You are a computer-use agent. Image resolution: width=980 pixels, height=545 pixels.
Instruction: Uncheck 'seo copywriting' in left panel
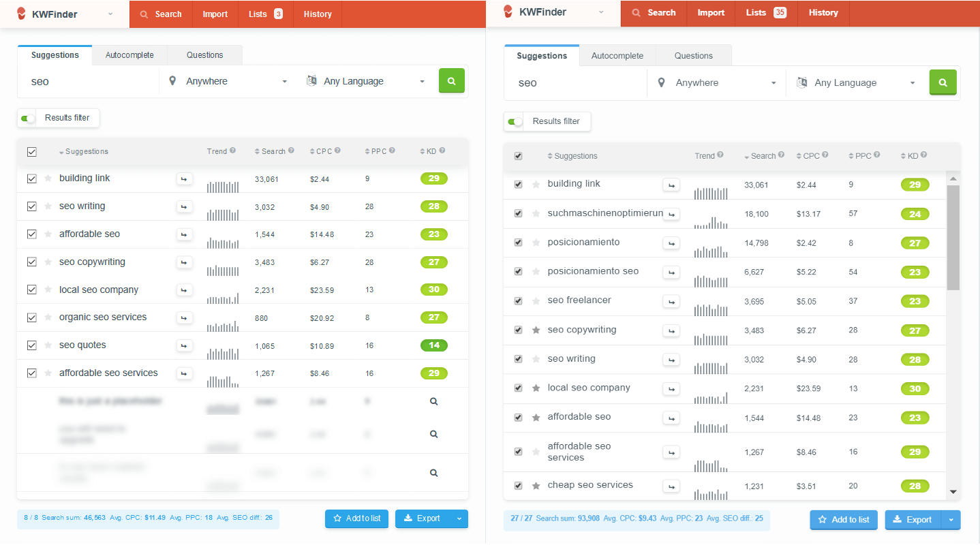pos(32,262)
